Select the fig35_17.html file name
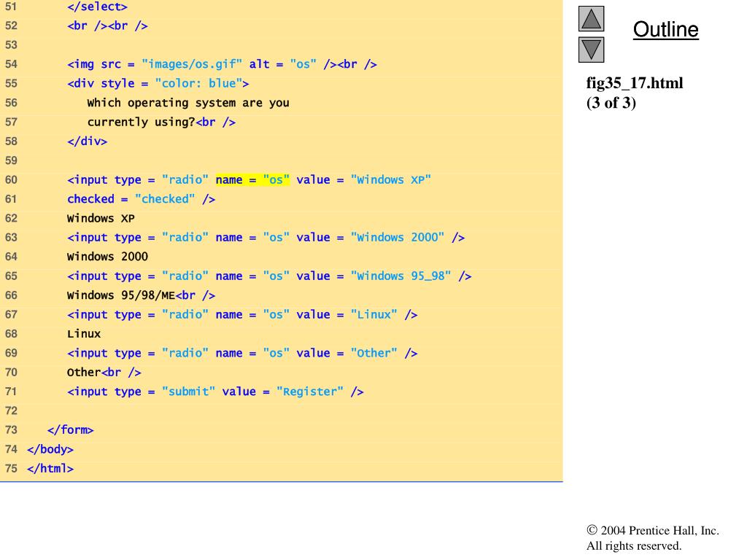 coord(634,83)
